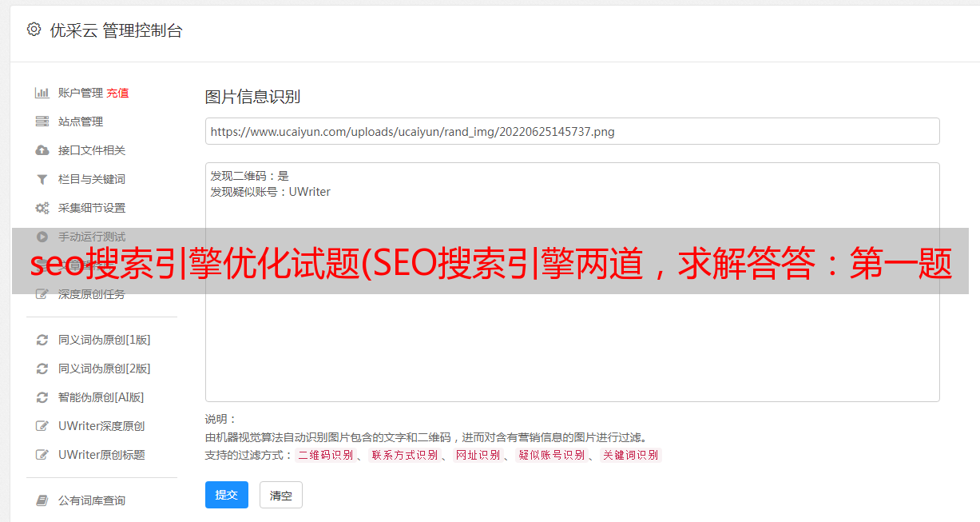Click the book icon for 公有词库查询

42,500
